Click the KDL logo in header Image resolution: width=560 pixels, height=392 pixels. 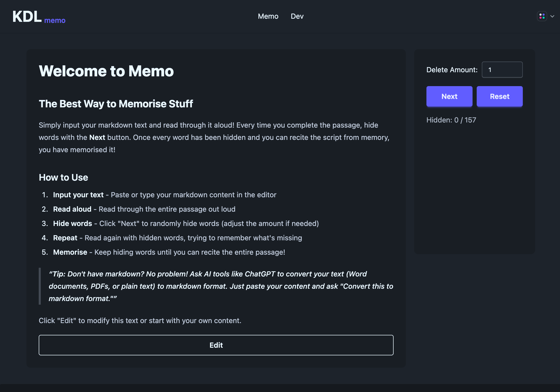[x=27, y=17]
